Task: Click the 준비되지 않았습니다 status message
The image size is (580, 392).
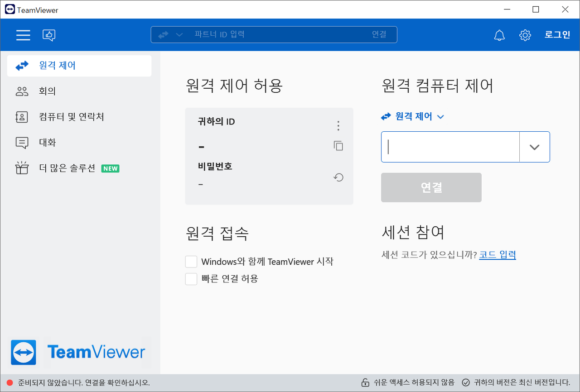Action: [x=84, y=383]
